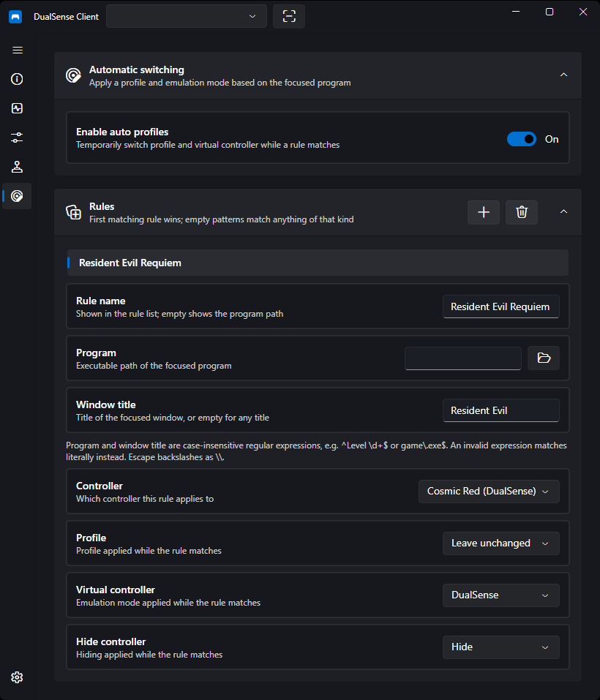
Task: Open the sliders adjustments sidebar page
Action: click(x=17, y=138)
